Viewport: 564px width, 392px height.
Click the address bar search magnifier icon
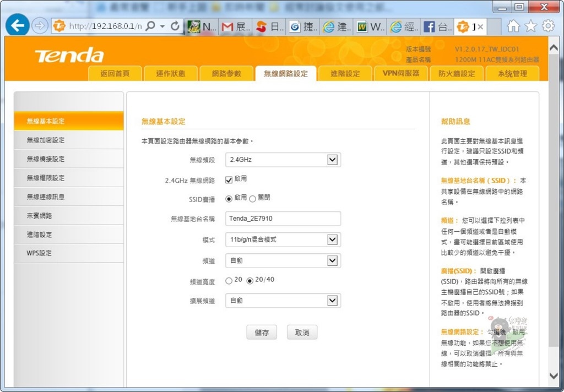150,26
